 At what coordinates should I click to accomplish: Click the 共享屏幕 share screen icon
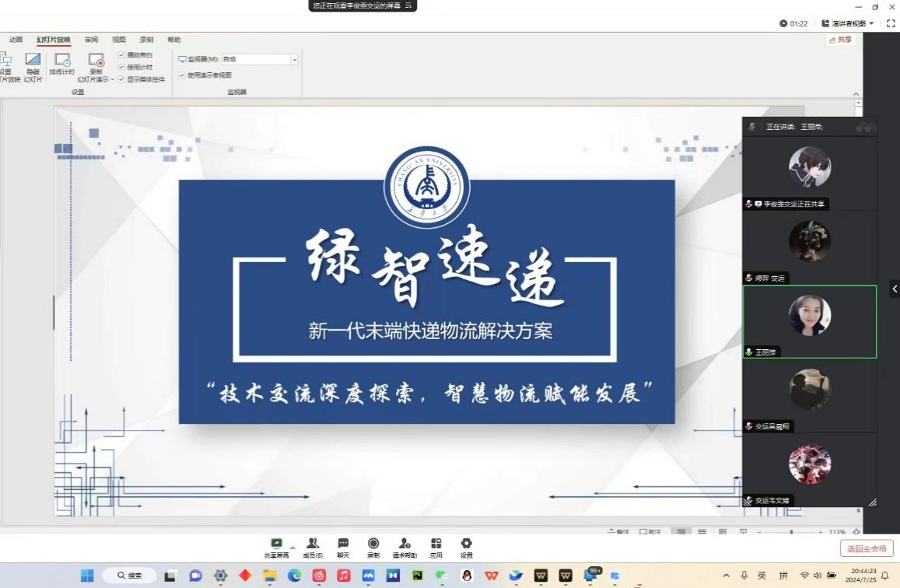[x=275, y=544]
